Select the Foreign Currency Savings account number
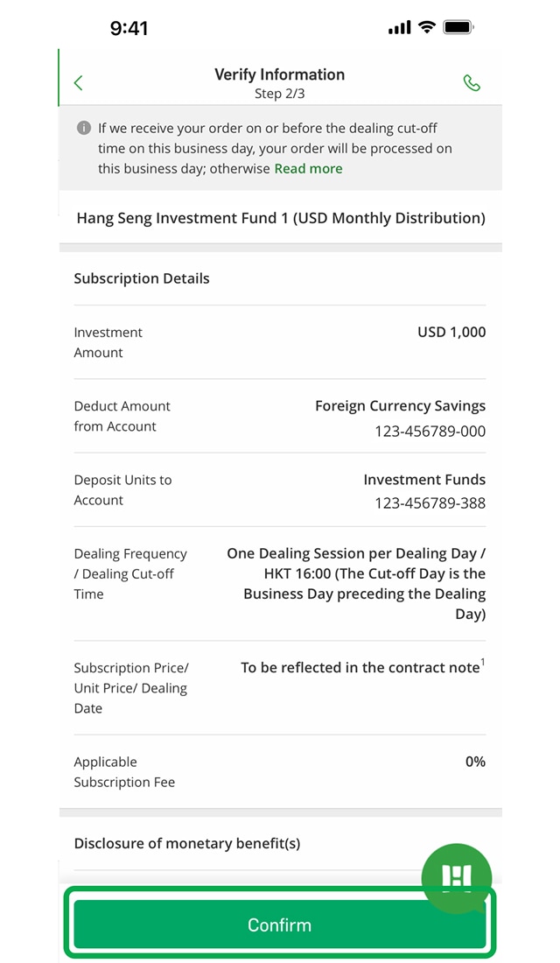 [x=430, y=432]
